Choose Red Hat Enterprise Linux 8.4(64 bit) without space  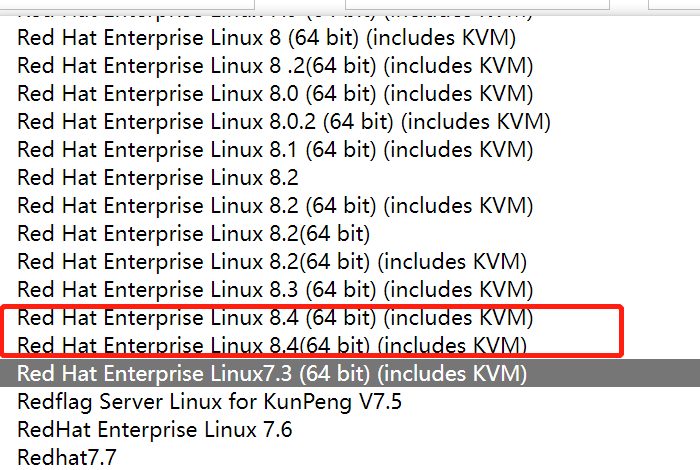pyautogui.click(x=272, y=346)
